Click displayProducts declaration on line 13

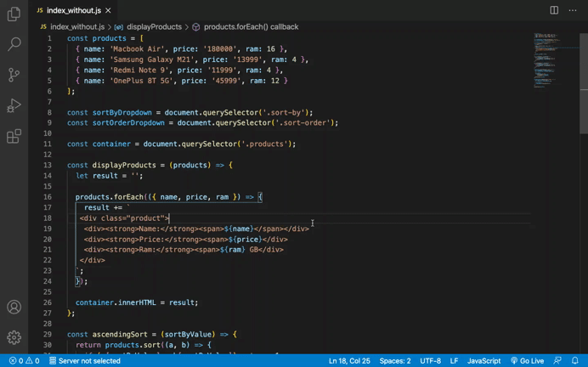[x=124, y=165]
